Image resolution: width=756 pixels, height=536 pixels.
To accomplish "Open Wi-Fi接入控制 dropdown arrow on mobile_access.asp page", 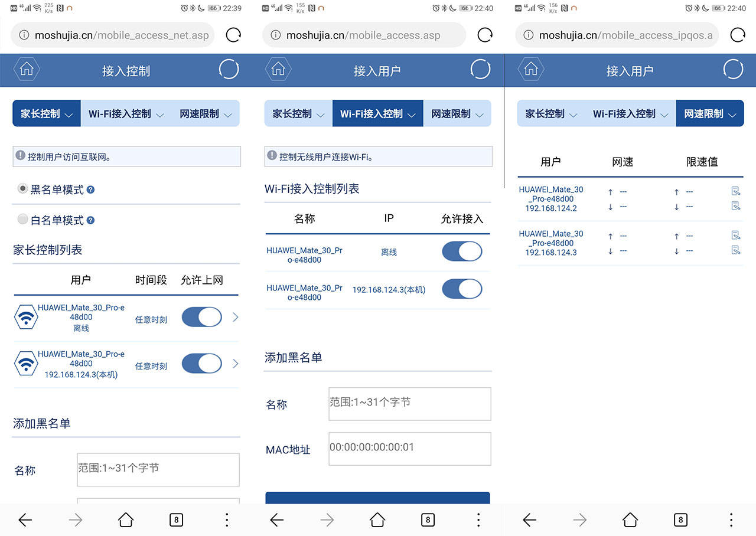I will [x=411, y=115].
